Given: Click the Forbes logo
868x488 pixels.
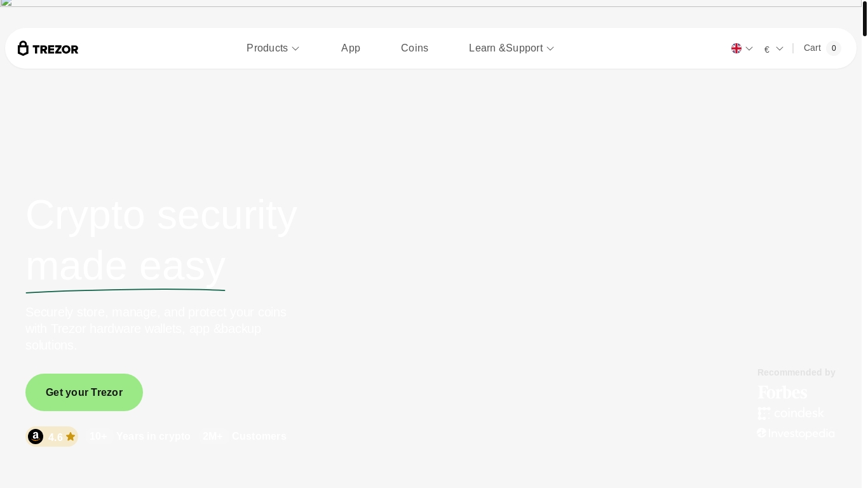Looking at the screenshot, I should [x=782, y=392].
